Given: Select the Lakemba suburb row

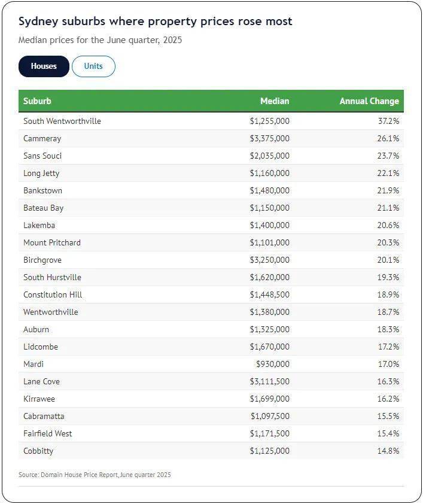Looking at the screenshot, I should point(39,225).
